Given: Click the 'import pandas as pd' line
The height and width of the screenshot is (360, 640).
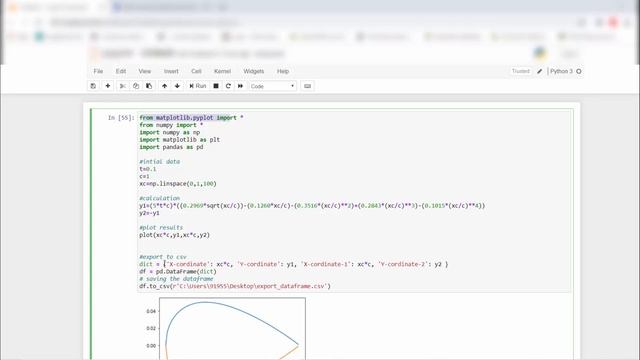Looking at the screenshot, I should tap(171, 147).
